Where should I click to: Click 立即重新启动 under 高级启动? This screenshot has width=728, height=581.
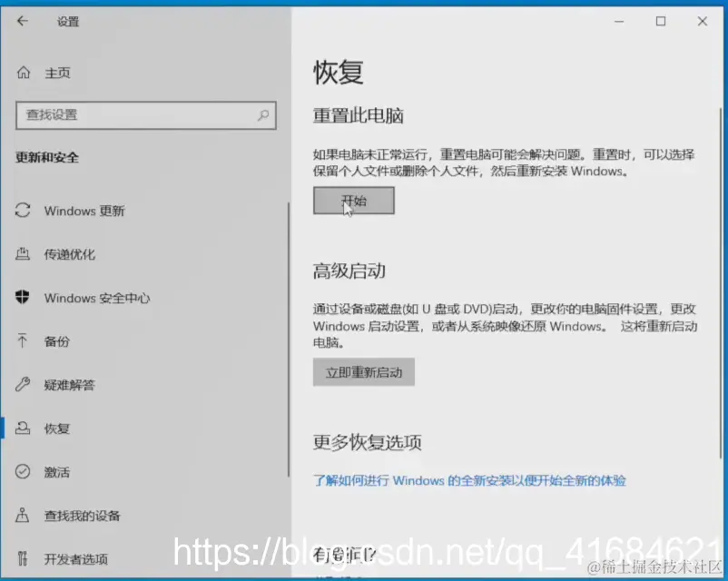pyautogui.click(x=363, y=371)
